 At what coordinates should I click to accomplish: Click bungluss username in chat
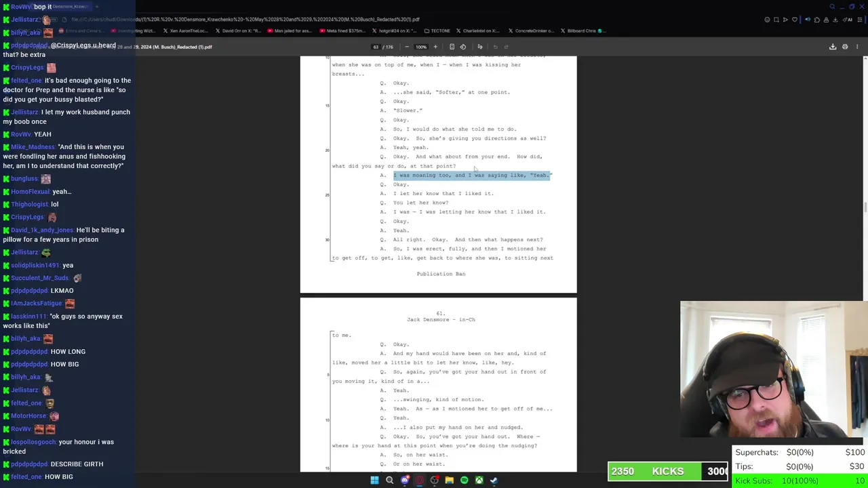(x=24, y=179)
